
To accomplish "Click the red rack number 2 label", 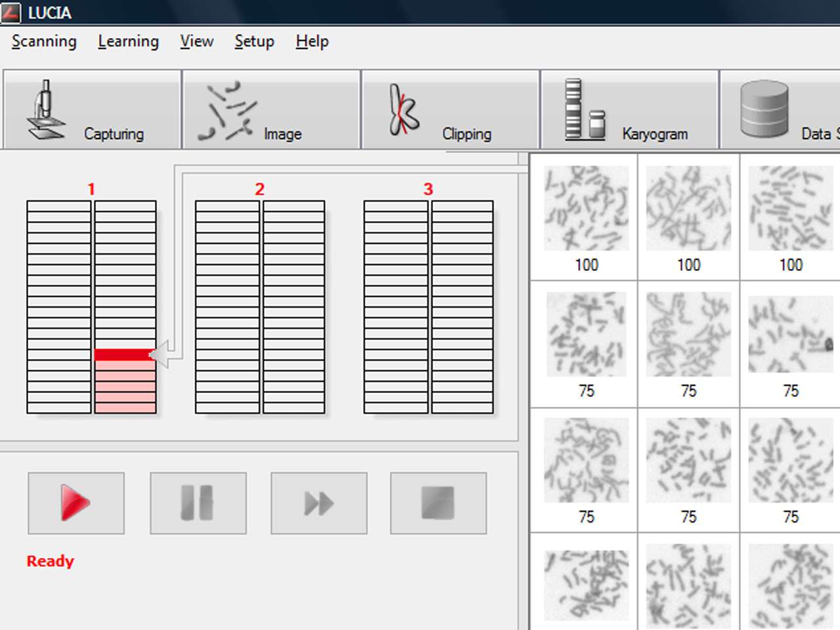I will point(260,189).
